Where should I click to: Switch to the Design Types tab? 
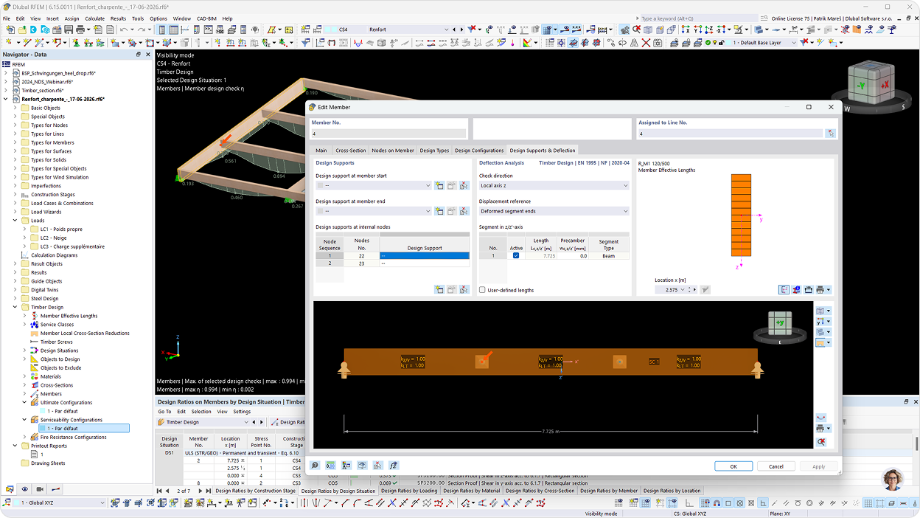(x=434, y=150)
